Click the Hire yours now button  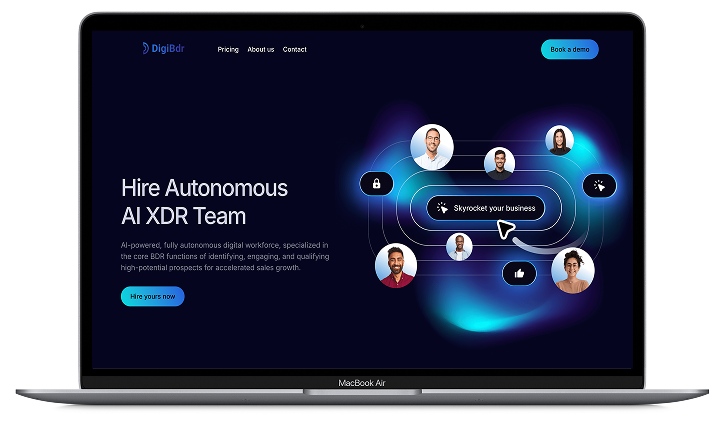tap(153, 296)
